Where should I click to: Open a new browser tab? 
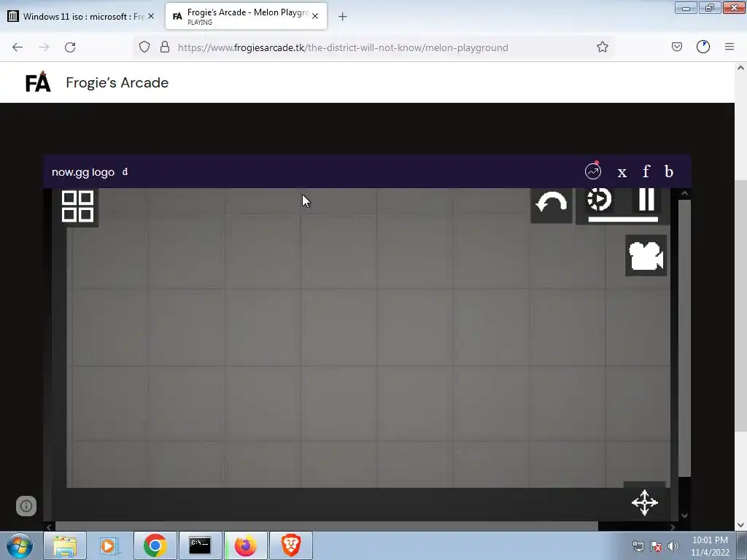click(343, 17)
